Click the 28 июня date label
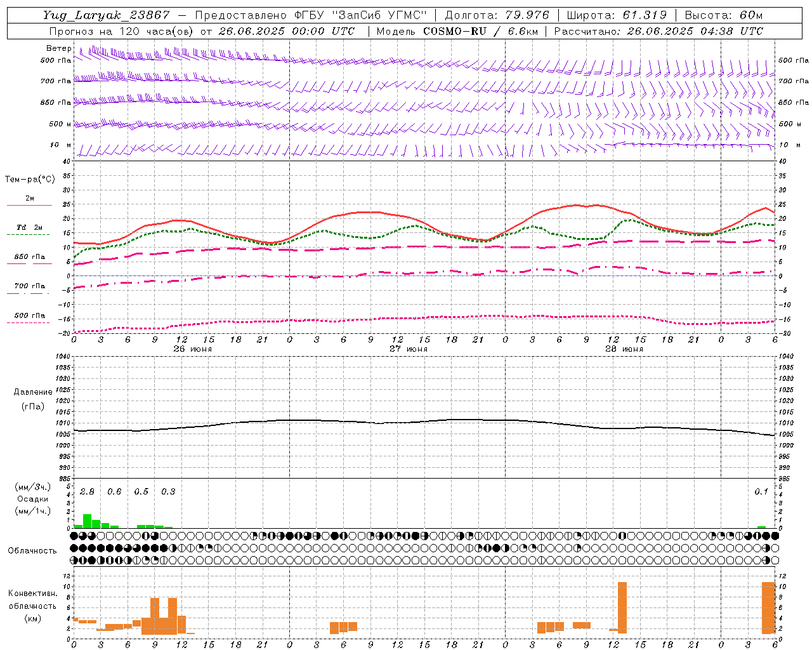Screen dimensions: 812x650 (624, 349)
